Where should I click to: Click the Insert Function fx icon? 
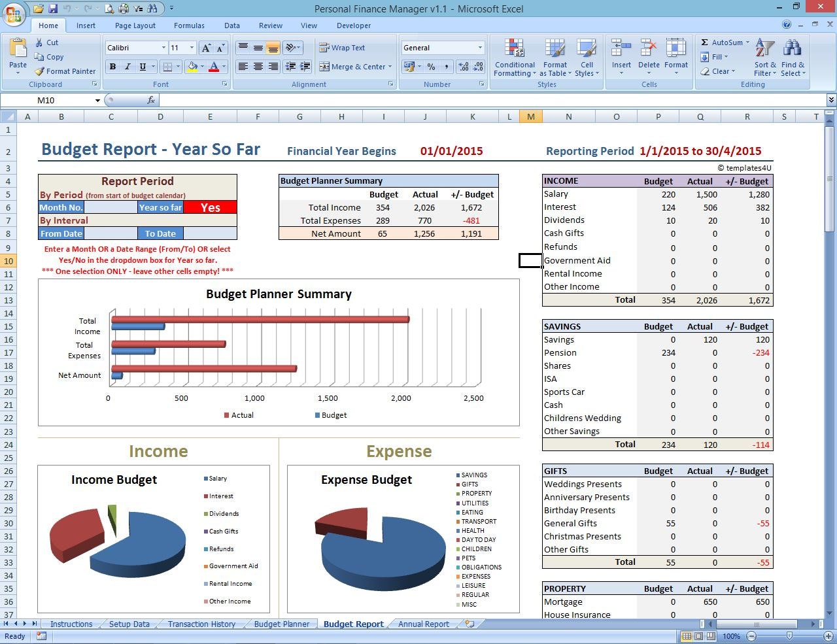point(151,100)
